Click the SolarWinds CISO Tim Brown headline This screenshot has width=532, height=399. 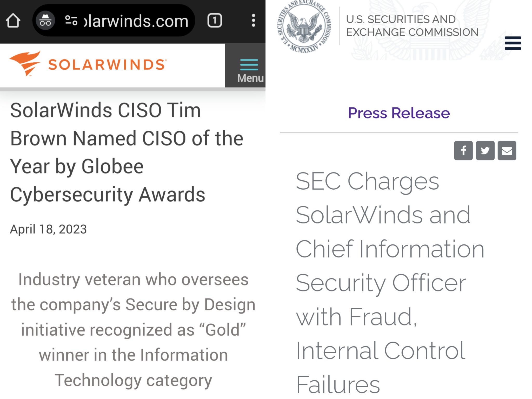coord(127,152)
